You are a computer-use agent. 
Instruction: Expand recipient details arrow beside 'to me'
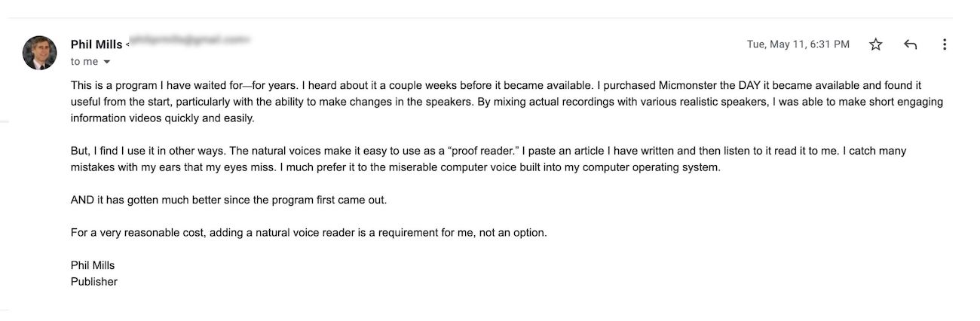point(106,62)
